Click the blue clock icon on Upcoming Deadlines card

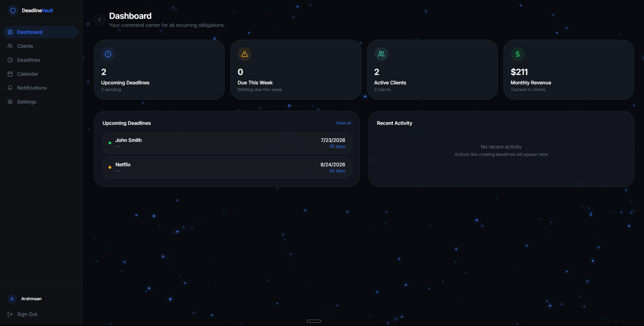pos(108,54)
